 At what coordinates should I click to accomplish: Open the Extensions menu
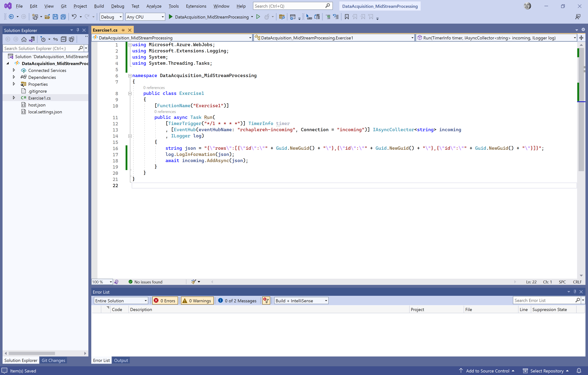(196, 6)
